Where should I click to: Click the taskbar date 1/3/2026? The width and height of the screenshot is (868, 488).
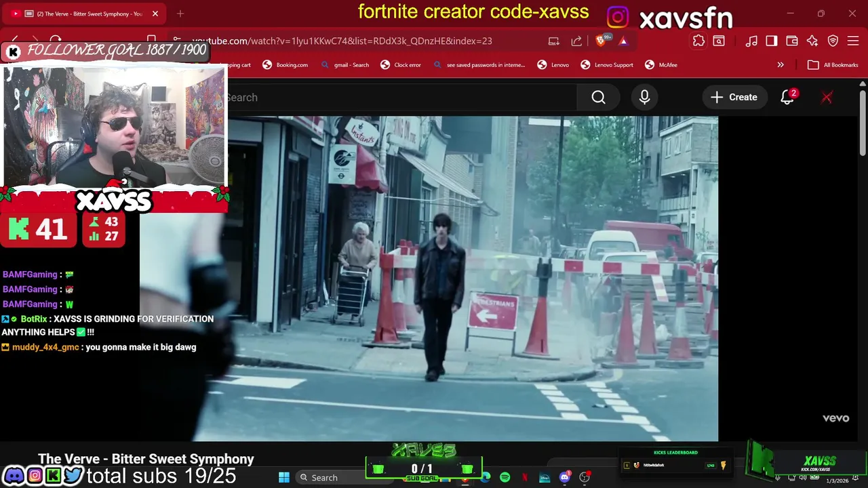837,481
